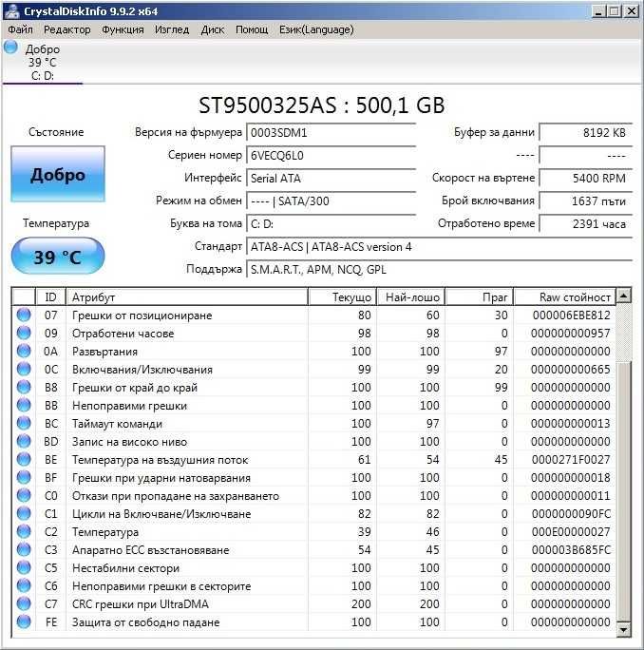The height and width of the screenshot is (650, 644).
Task: Click status orb for attribute 0C row
Action: [x=24, y=369]
